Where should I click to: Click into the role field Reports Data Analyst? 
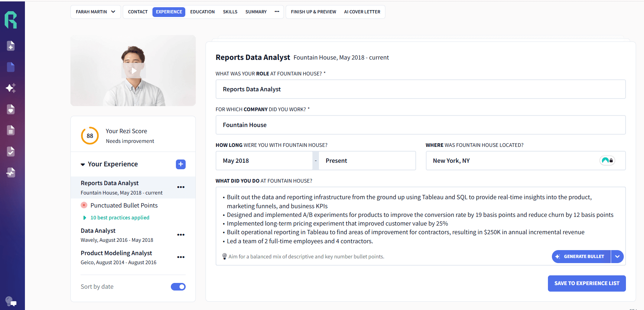click(x=420, y=89)
